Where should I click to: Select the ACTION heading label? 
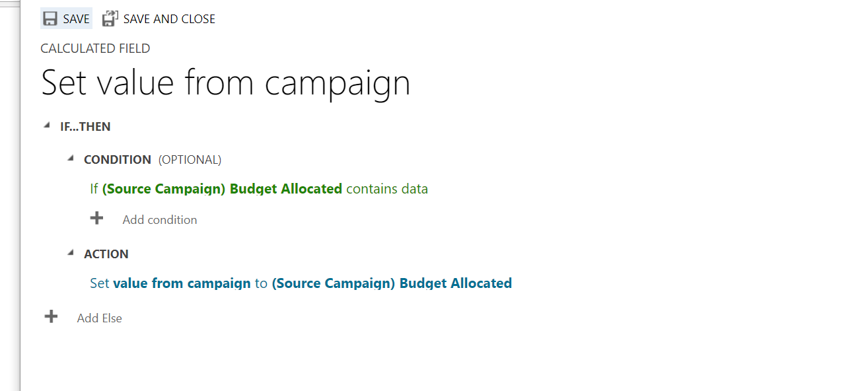106,254
